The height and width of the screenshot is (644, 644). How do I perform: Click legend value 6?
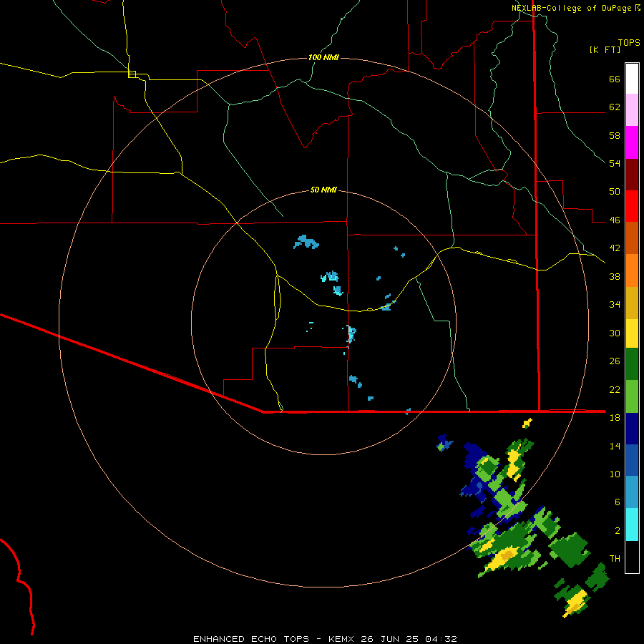(617, 502)
